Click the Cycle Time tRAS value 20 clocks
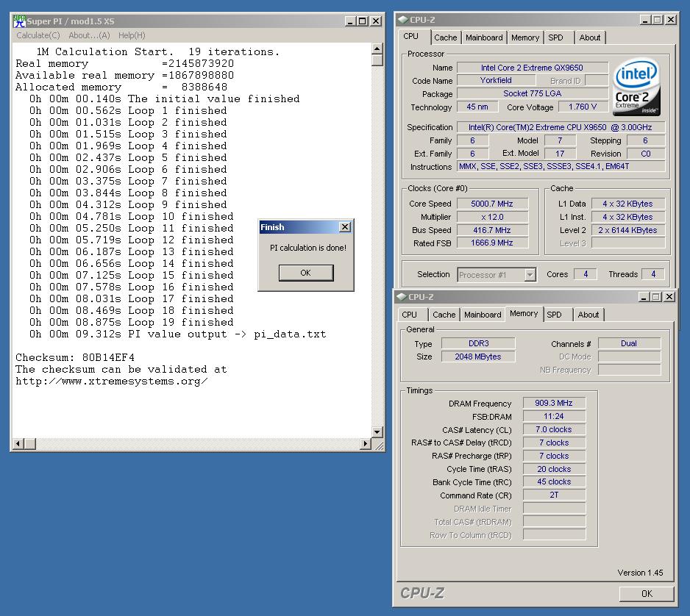The height and width of the screenshot is (616, 690). (x=554, y=469)
